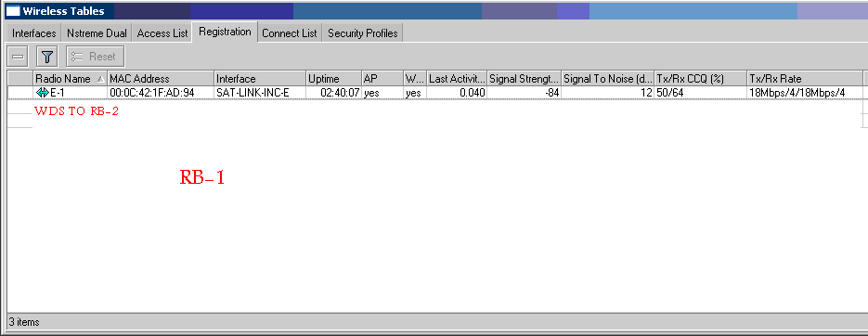
Task: Go to the Access List tab
Action: [x=162, y=33]
